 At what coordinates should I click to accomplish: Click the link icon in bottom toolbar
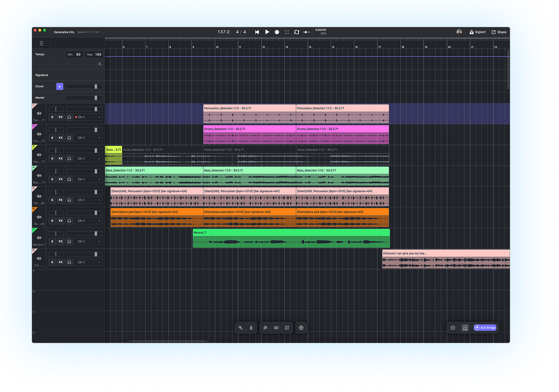click(x=276, y=328)
